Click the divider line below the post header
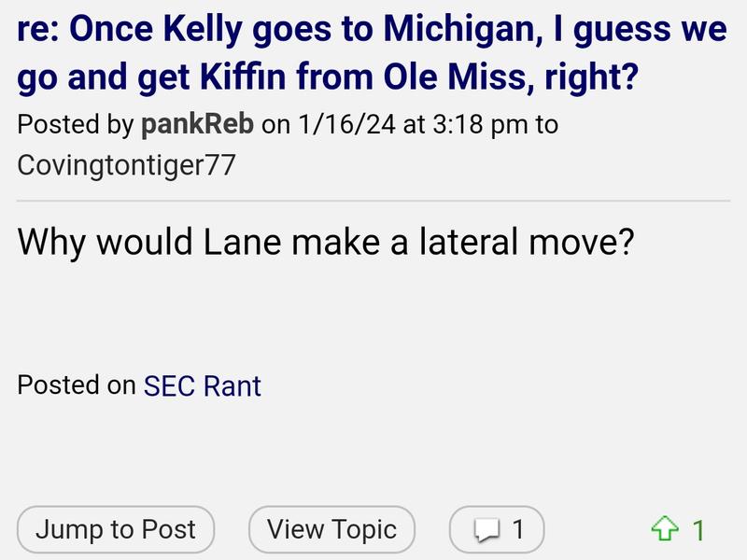 point(373,201)
